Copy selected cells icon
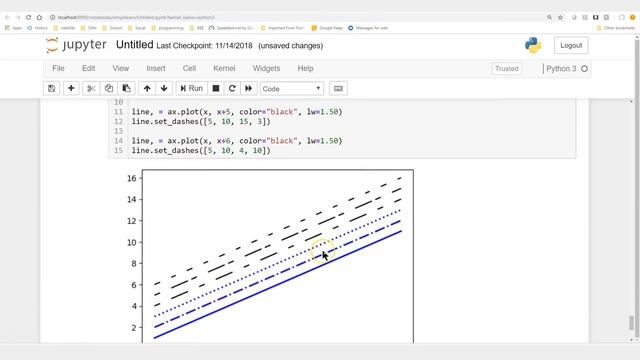Screen dimensions: 640x360 pyautogui.click(x=109, y=89)
